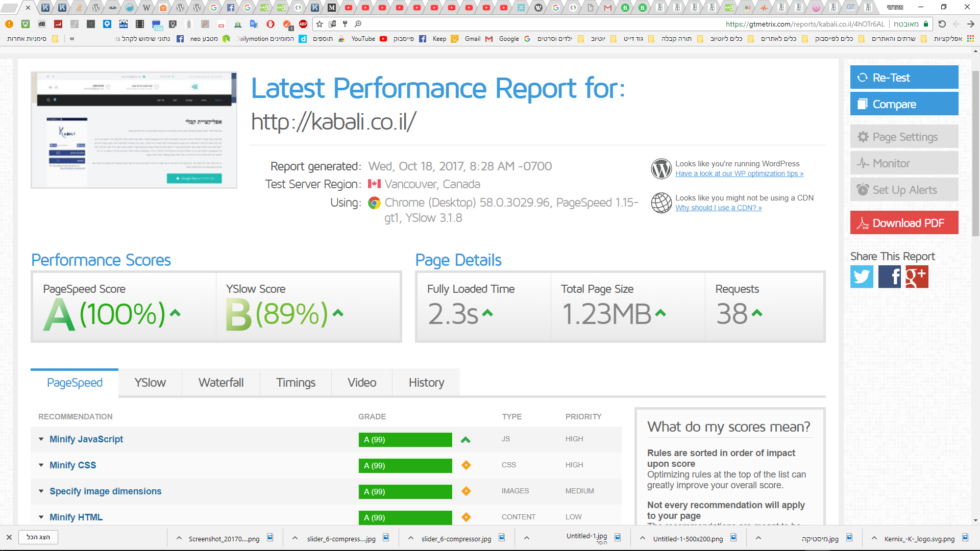Click the Monitor button
980x551 pixels.
(904, 163)
